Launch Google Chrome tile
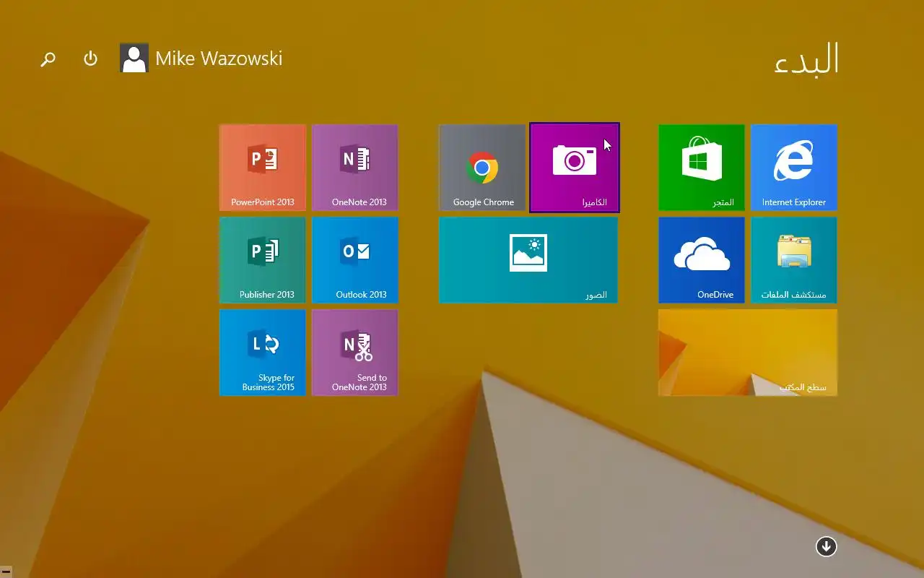The width and height of the screenshot is (924, 578). [x=482, y=168]
